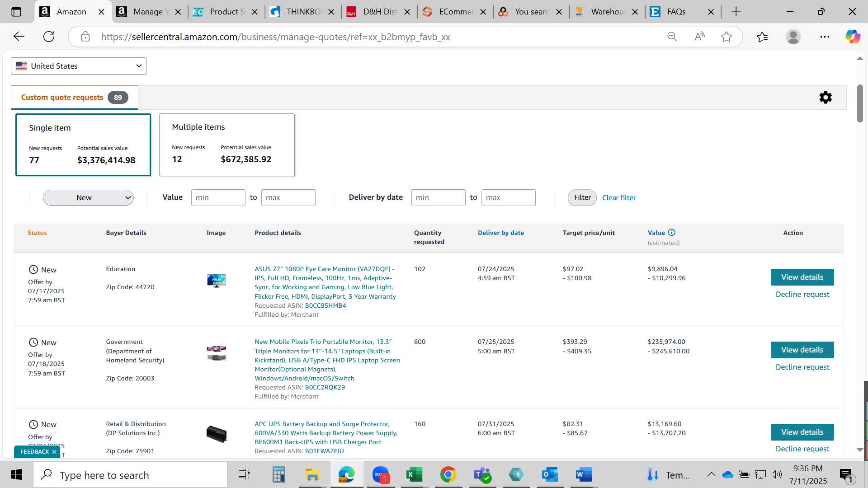Viewport: 868px width, 488px height.
Task: Open Word from the taskbar
Action: point(584,475)
